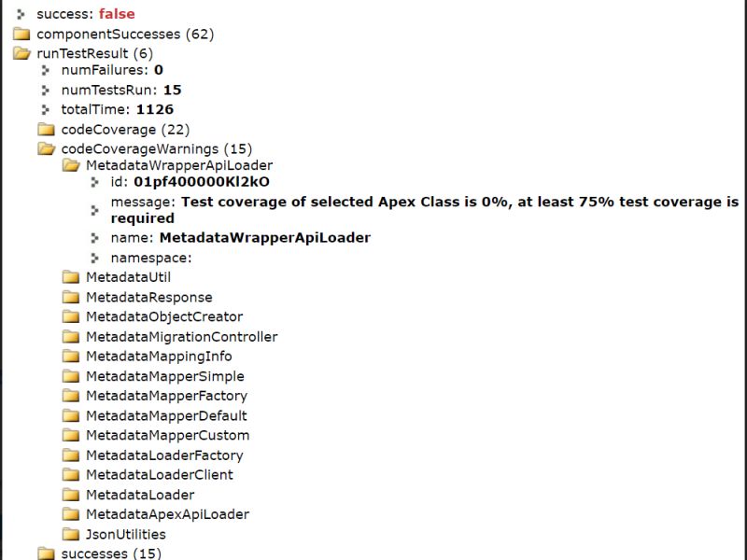747x560 pixels.
Task: Collapse the MetadataWrapperApiLoader node
Action: point(69,164)
